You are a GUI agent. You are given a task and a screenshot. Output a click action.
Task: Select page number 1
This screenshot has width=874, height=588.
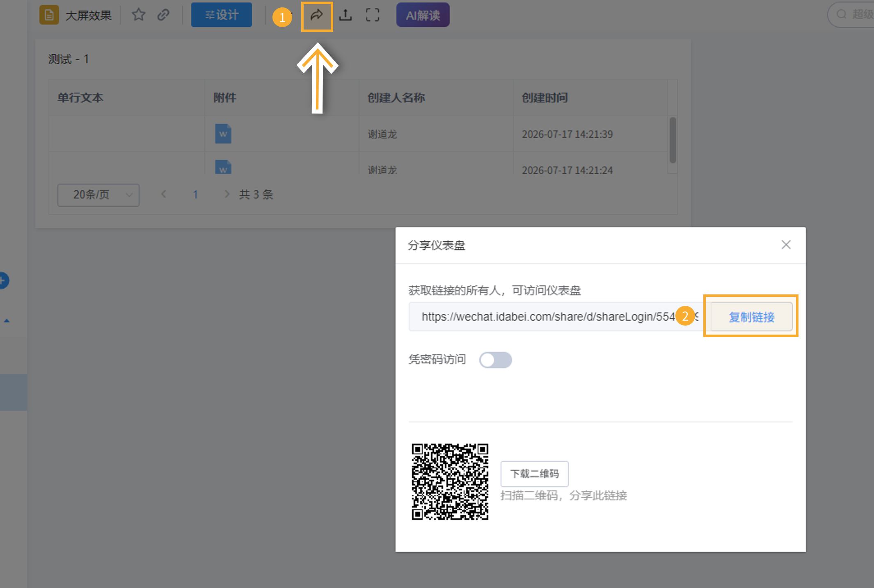195,194
